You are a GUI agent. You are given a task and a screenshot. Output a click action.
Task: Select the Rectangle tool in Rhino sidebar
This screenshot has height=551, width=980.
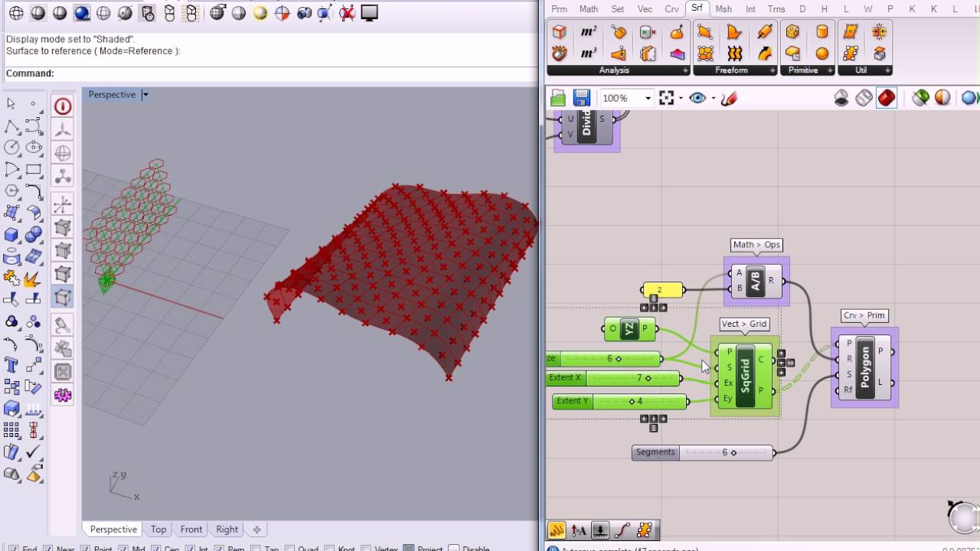[x=34, y=169]
